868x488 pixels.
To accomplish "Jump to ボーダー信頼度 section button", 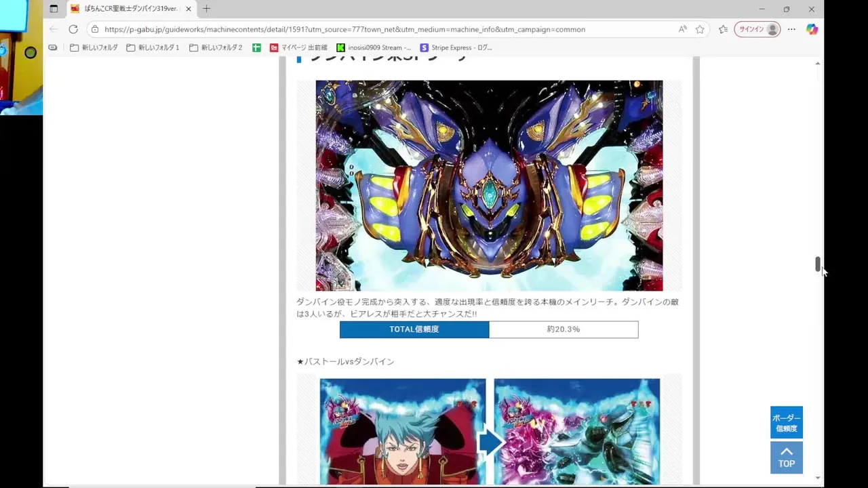I will coord(787,422).
